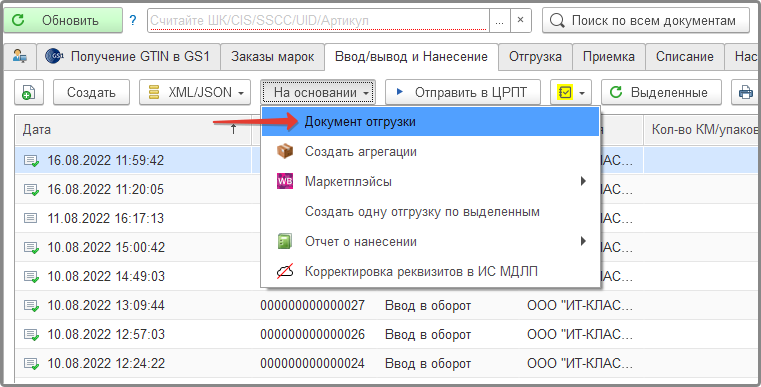
Task: Click status icon of row 10.08.2022 14:49:03
Action: coord(32,277)
